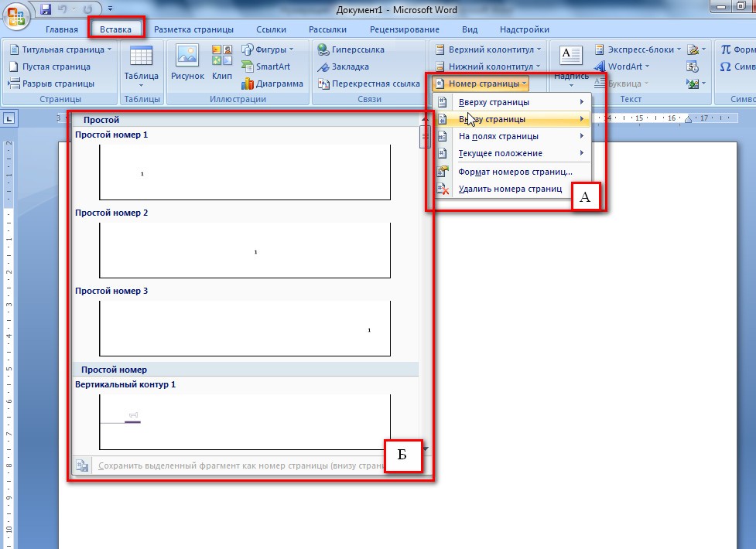The height and width of the screenshot is (549, 756).
Task: Expand the Нижний колонтитул menu
Action: pos(487,66)
